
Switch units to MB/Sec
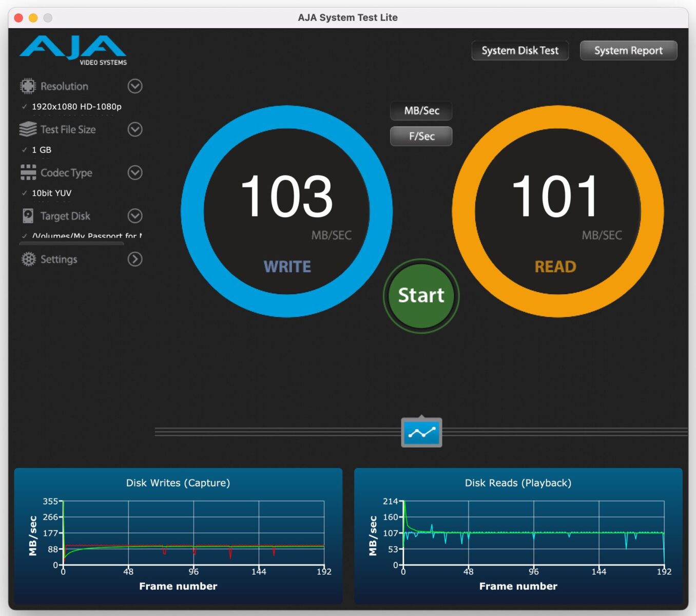(421, 110)
